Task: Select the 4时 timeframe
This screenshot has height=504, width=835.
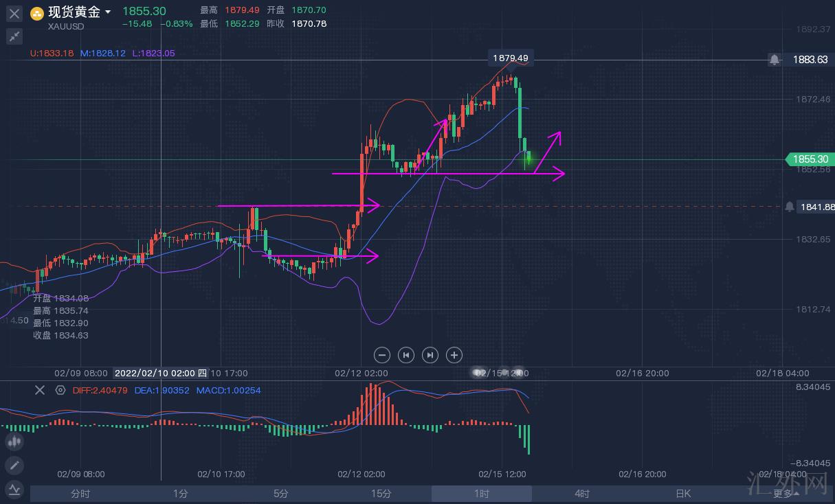Action: coord(581,494)
